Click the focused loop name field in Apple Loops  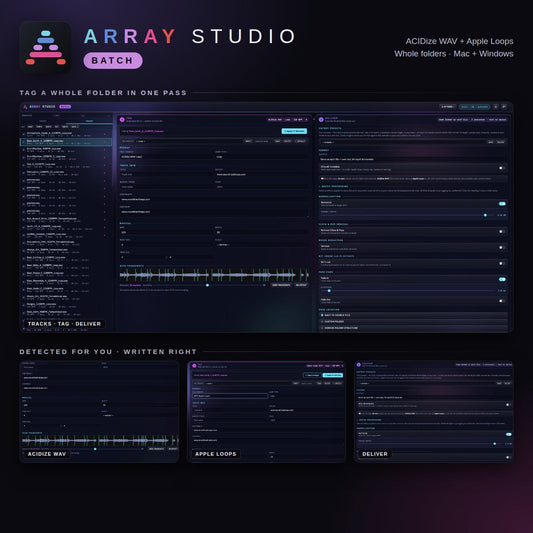230,396
